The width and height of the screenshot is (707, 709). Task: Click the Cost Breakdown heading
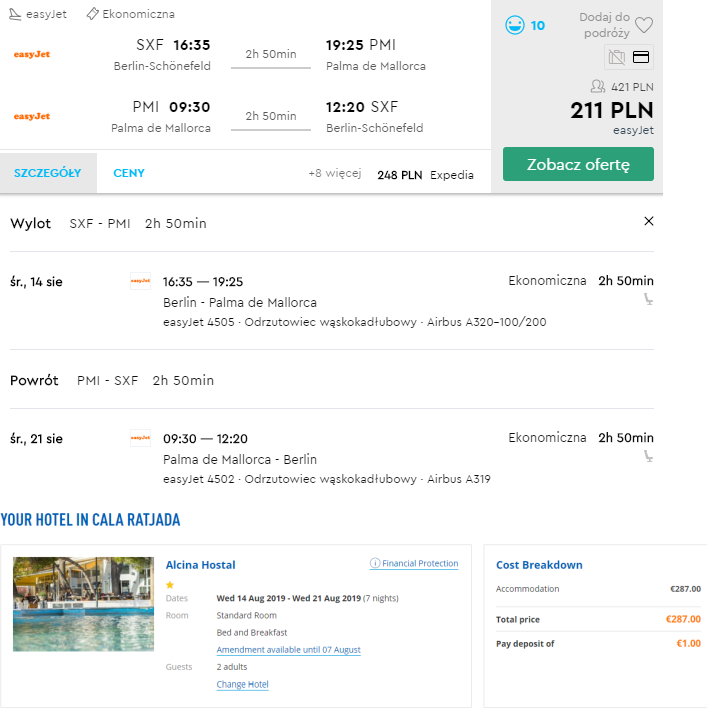[x=539, y=565]
